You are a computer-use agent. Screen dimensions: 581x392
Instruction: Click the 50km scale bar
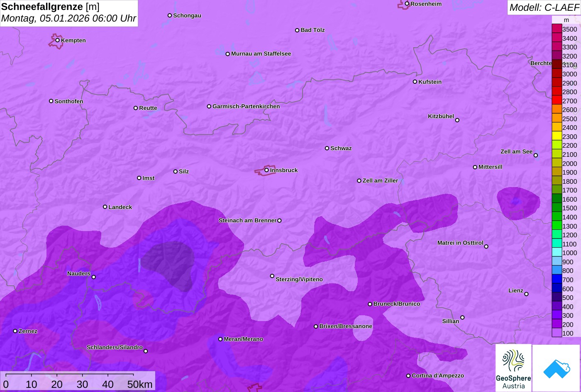[x=78, y=381]
